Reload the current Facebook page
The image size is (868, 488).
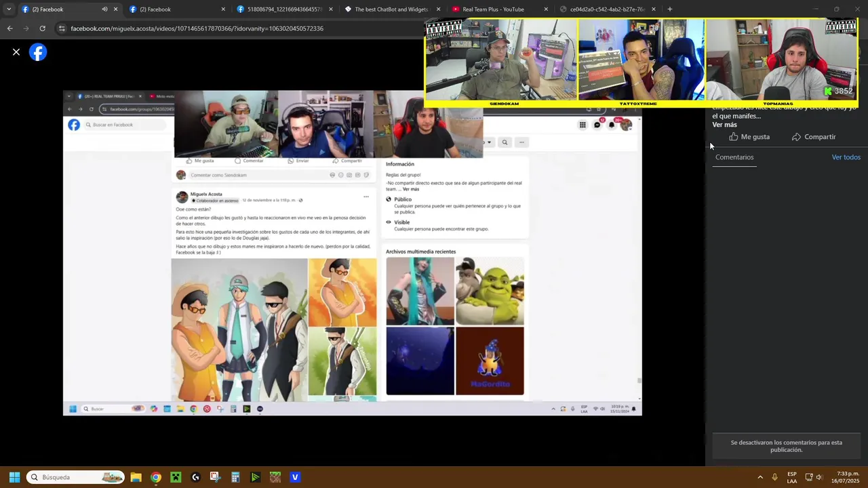tap(42, 28)
